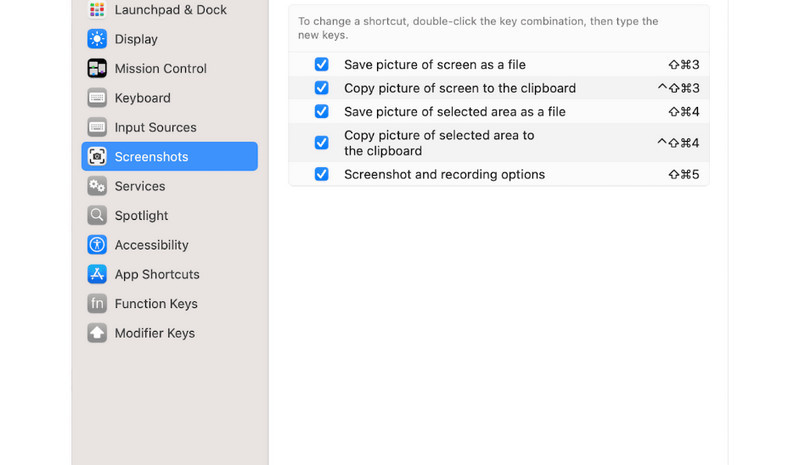Screen dimensions: 800x465
Task: Click the ⌃⇧⌘3 key combination
Action: [x=678, y=88]
